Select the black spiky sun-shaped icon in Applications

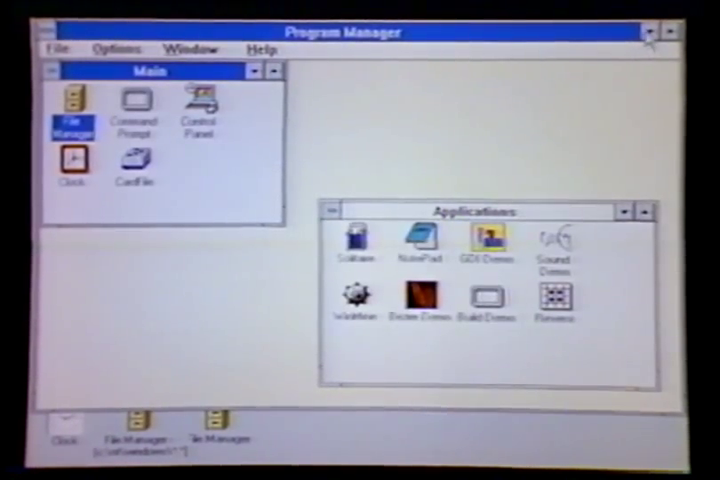pyautogui.click(x=356, y=294)
